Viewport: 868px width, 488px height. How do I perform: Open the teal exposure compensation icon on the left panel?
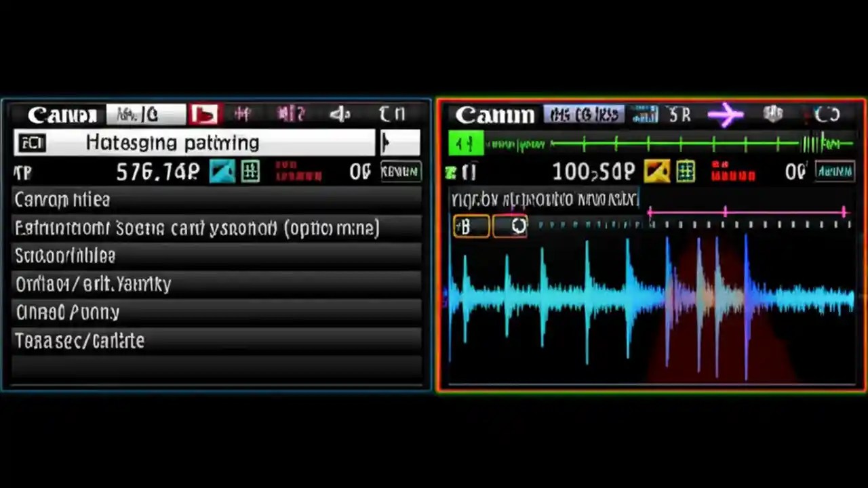[x=224, y=171]
